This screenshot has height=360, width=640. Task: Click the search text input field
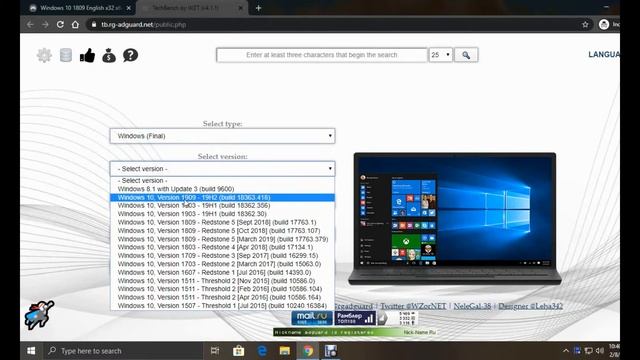[322, 55]
